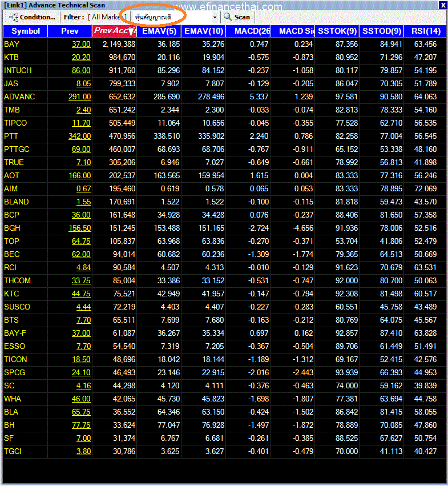The width and height of the screenshot is (448, 486).
Task: Sort by MACD(26 column header
Action: pos(248,31)
